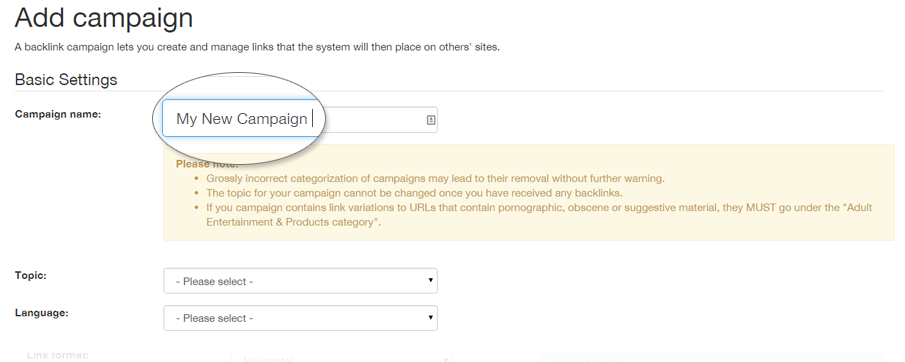
Task: Click the 'Campaign name:' label
Action: pyautogui.click(x=58, y=114)
